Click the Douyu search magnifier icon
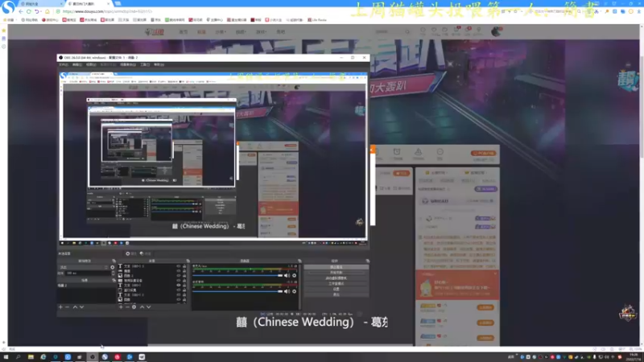644x362 pixels. point(407,31)
